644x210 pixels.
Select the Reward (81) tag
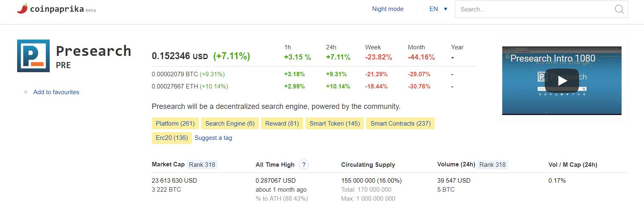282,124
